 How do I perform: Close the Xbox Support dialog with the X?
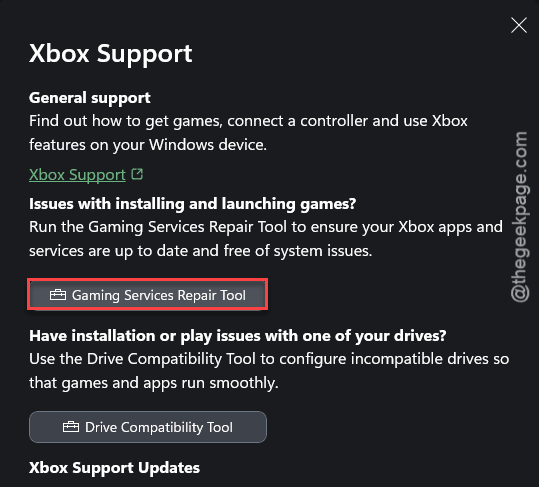pyautogui.click(x=519, y=25)
